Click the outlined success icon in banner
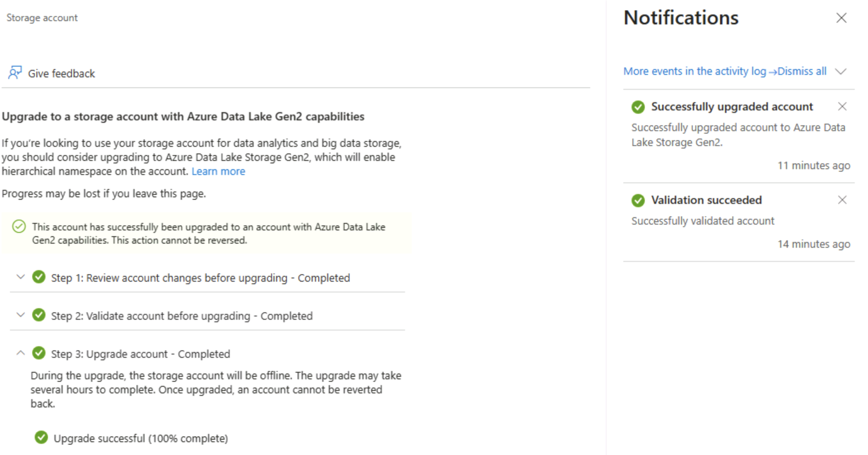 pos(19,227)
